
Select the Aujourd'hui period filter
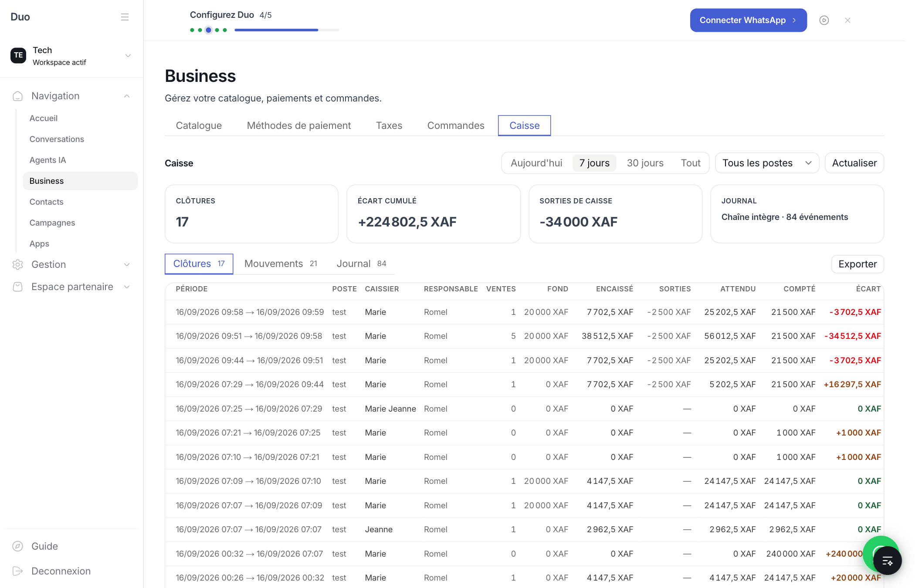point(536,163)
